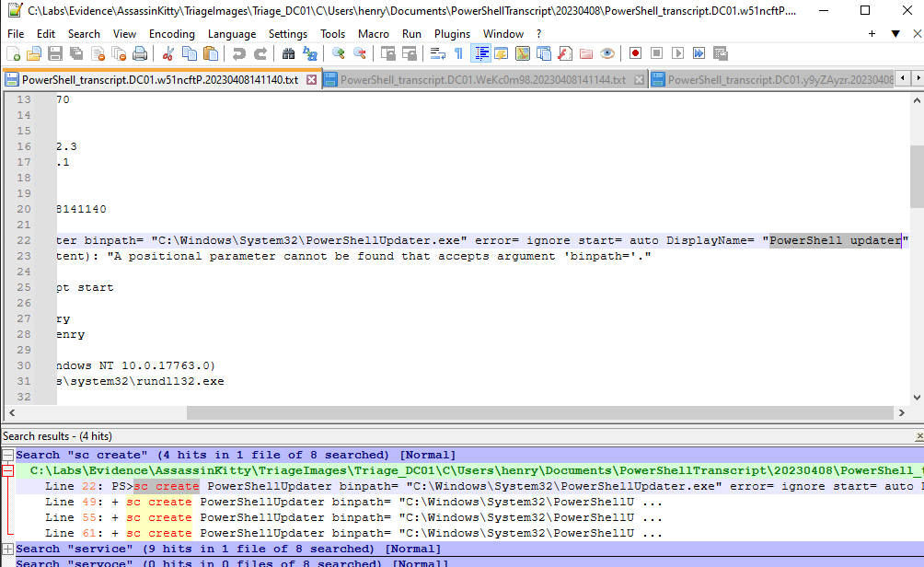Toggle Folder as Workspace icon
The height and width of the screenshot is (567, 924).
click(586, 54)
